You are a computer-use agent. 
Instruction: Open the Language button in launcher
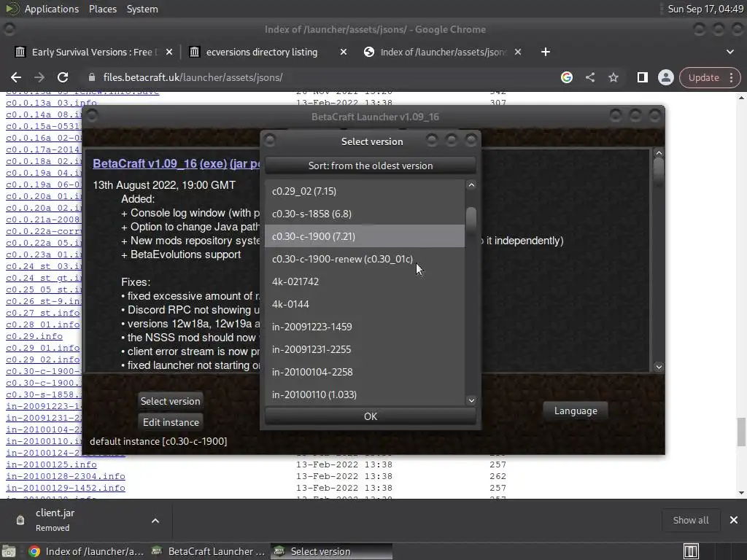(576, 411)
